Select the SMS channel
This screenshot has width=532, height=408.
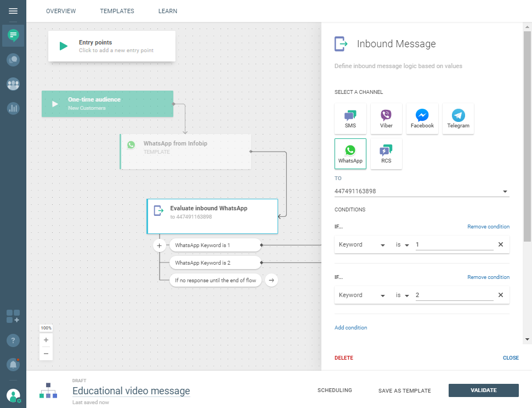coord(350,119)
